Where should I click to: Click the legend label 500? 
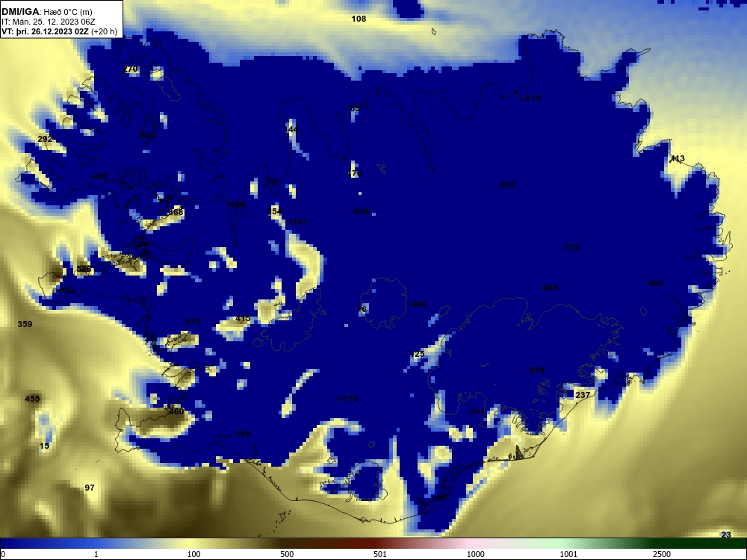pyautogui.click(x=287, y=554)
